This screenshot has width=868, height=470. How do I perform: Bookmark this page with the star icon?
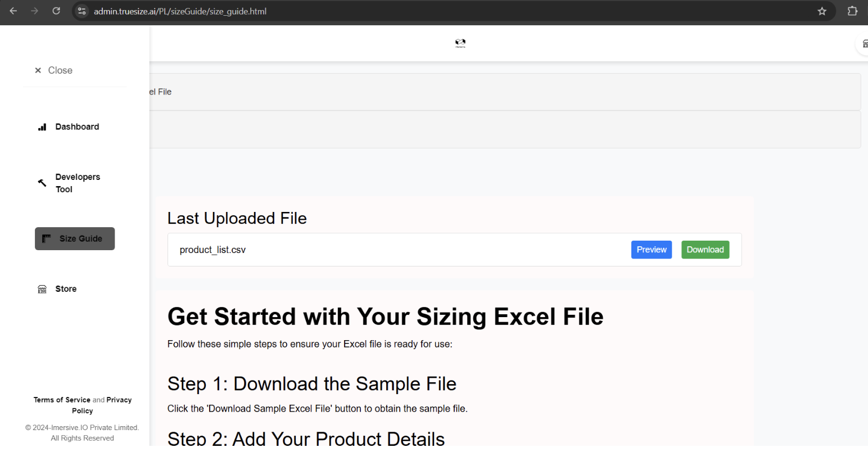pyautogui.click(x=822, y=11)
